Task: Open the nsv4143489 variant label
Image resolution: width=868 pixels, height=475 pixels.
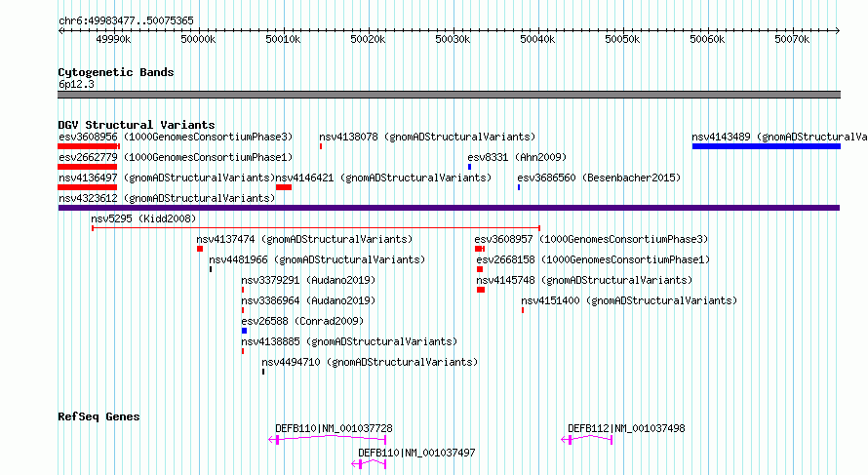Action: tap(779, 137)
